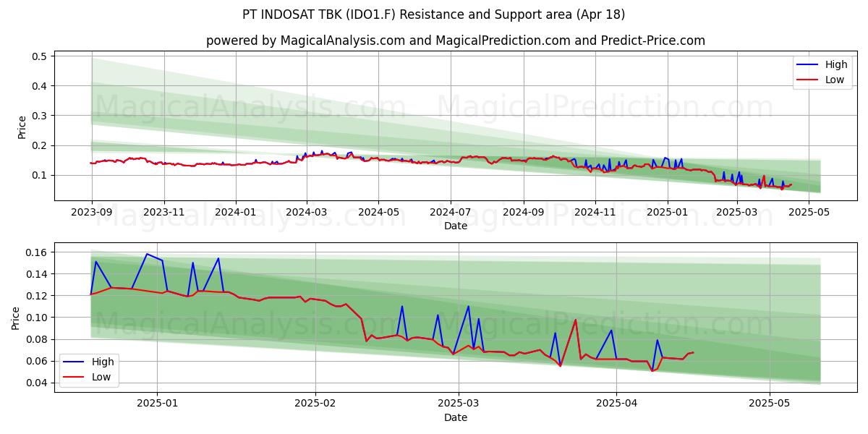Click the '0.10' y-axis label on bottom chart
868x434 pixels.
coord(37,318)
